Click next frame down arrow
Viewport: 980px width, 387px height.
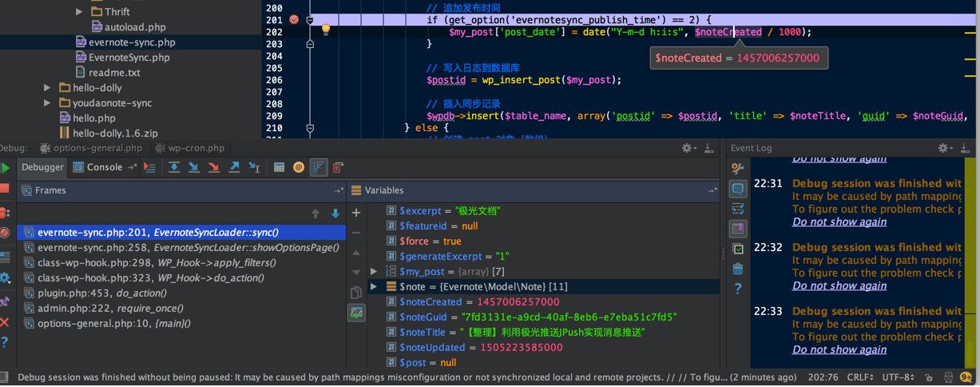335,213
